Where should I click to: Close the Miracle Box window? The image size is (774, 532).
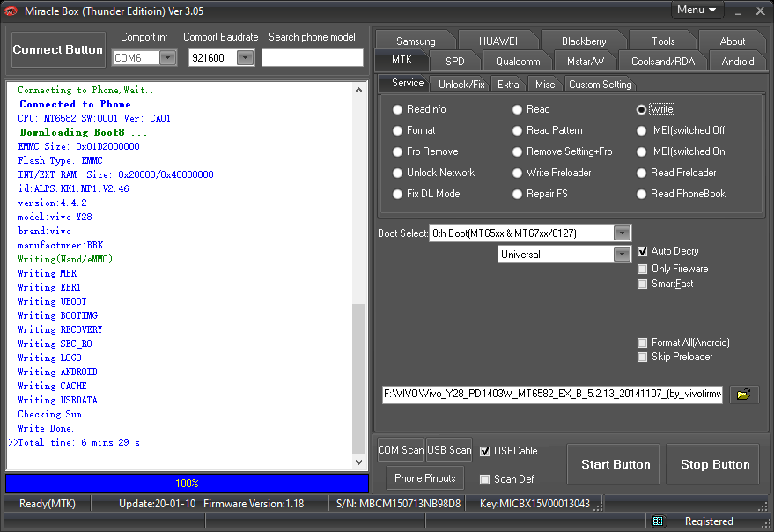click(760, 11)
